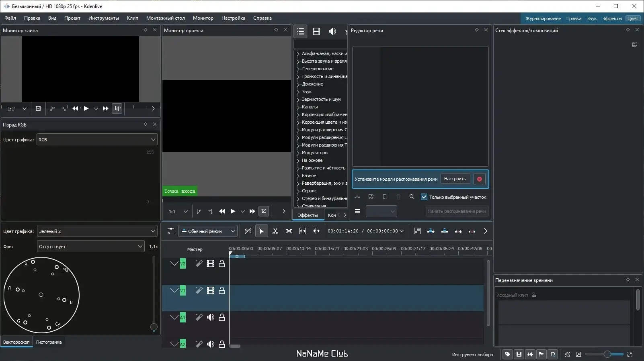The image size is (644, 361).
Task: Toggle snapping in the status bar
Action: tap(553, 354)
